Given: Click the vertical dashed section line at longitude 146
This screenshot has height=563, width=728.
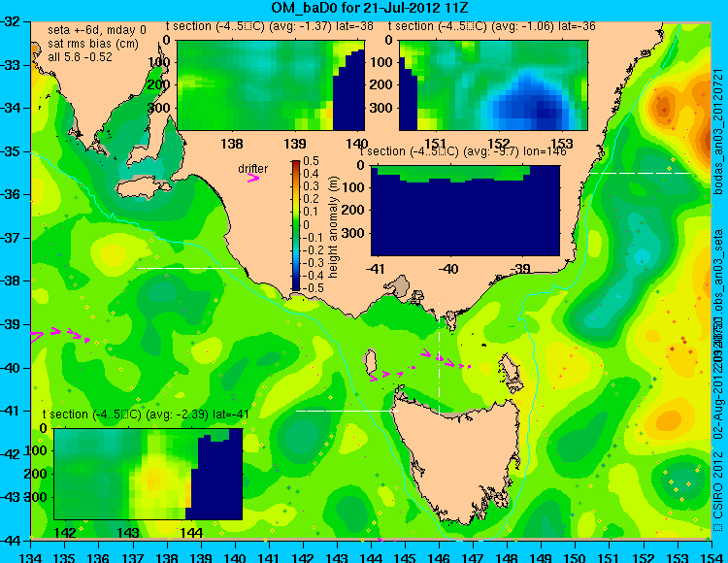Looking at the screenshot, I should click(439, 358).
